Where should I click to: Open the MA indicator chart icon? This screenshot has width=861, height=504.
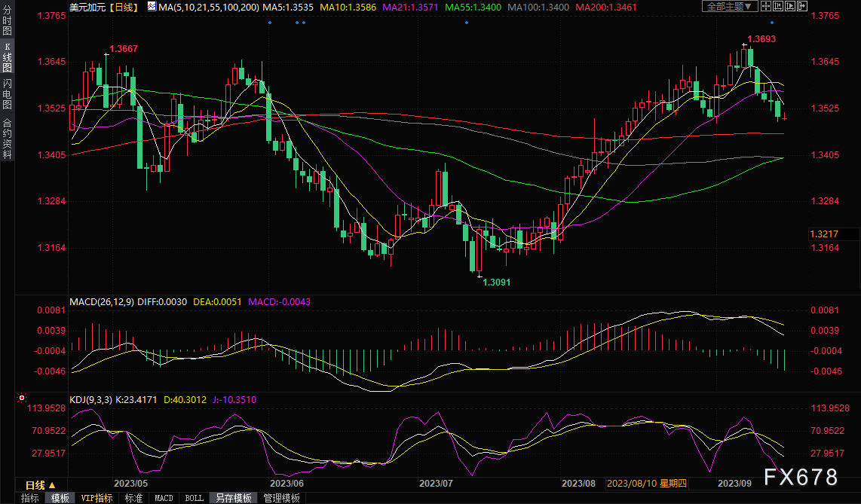click(152, 7)
